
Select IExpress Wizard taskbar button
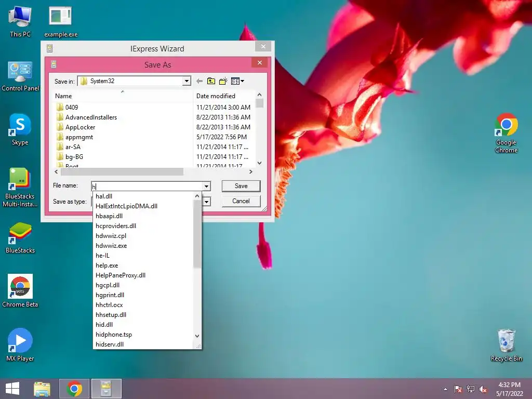[x=106, y=389]
